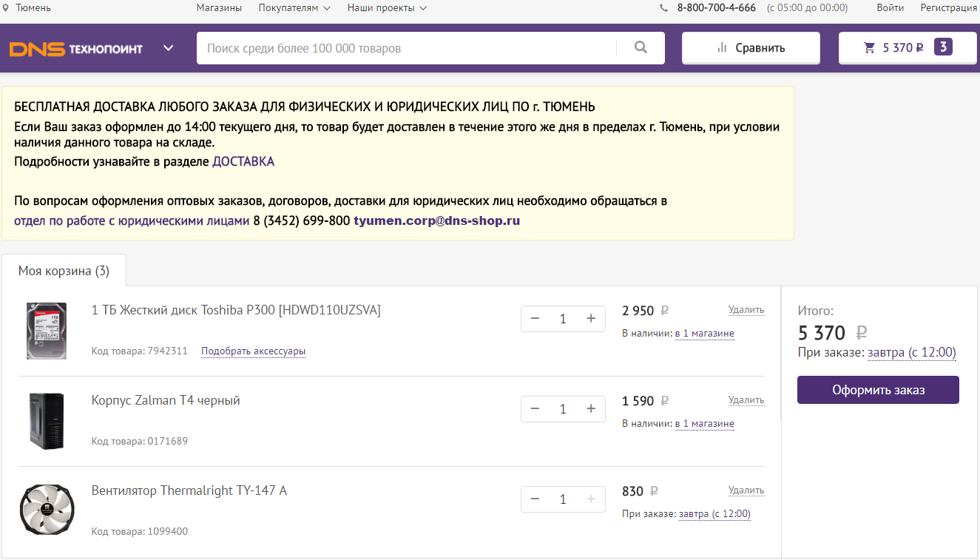Open the Сравнить comparison button

tap(751, 48)
